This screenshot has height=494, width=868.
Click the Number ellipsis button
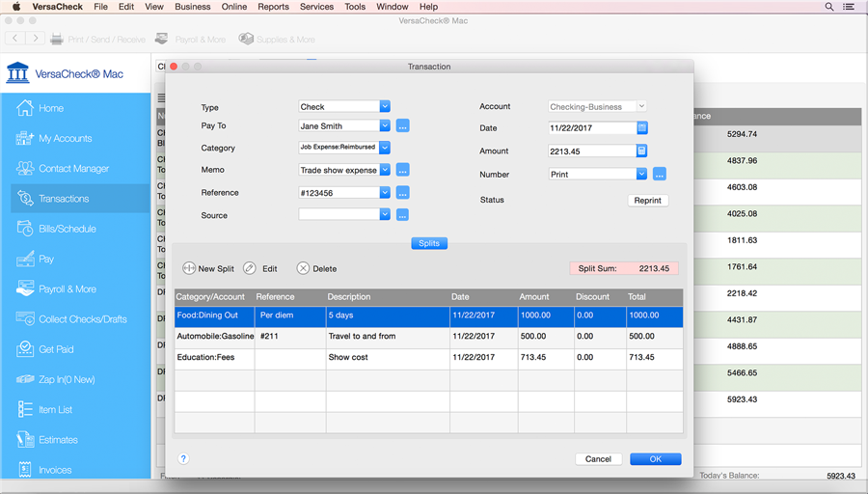point(660,174)
